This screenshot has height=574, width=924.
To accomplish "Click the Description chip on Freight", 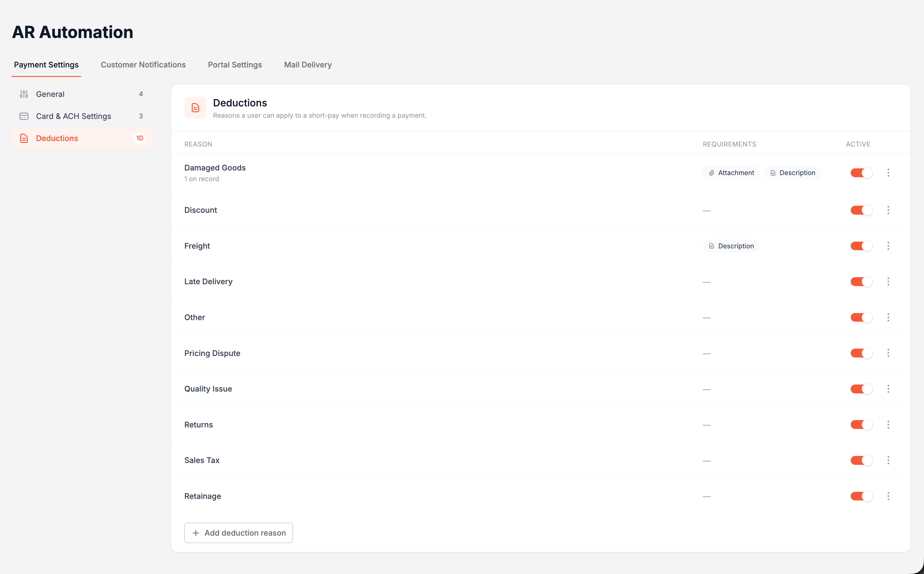I will point(731,246).
